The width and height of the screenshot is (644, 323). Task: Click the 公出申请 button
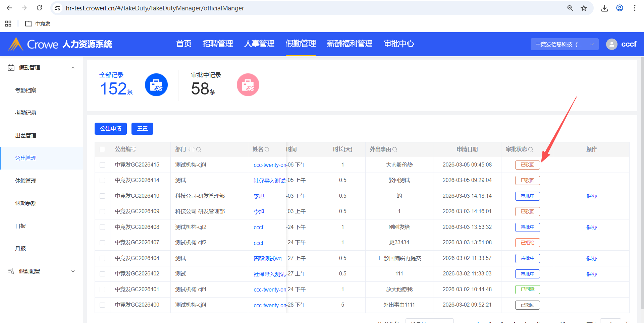[x=111, y=129]
